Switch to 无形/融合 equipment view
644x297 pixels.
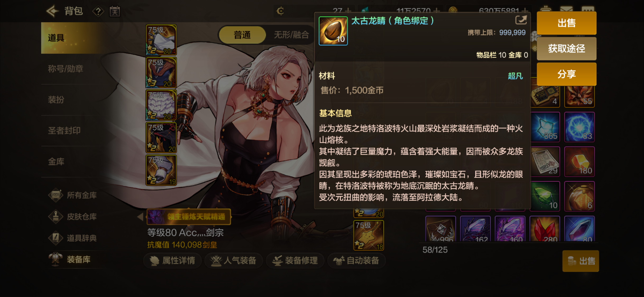pos(291,35)
